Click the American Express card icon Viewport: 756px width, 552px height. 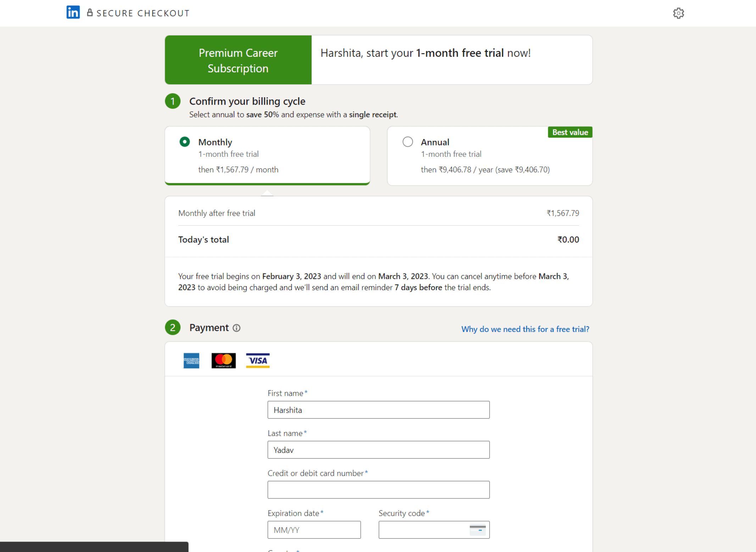point(191,360)
